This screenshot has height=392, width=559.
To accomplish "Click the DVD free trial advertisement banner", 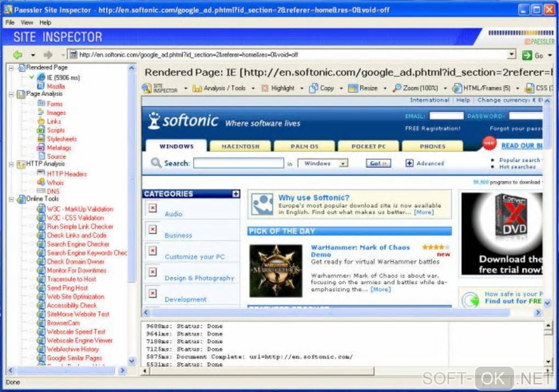I will click(502, 234).
